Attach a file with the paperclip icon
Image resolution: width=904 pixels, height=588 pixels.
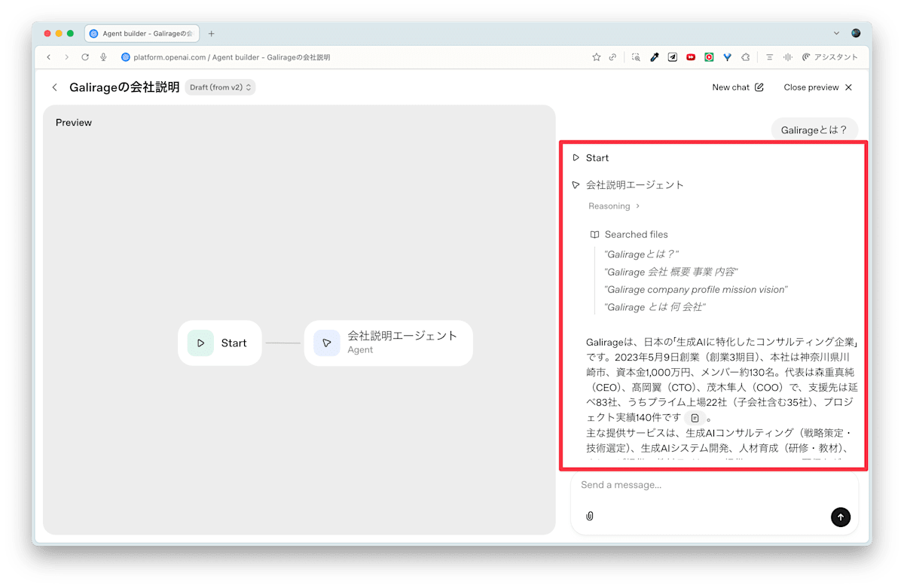(590, 516)
